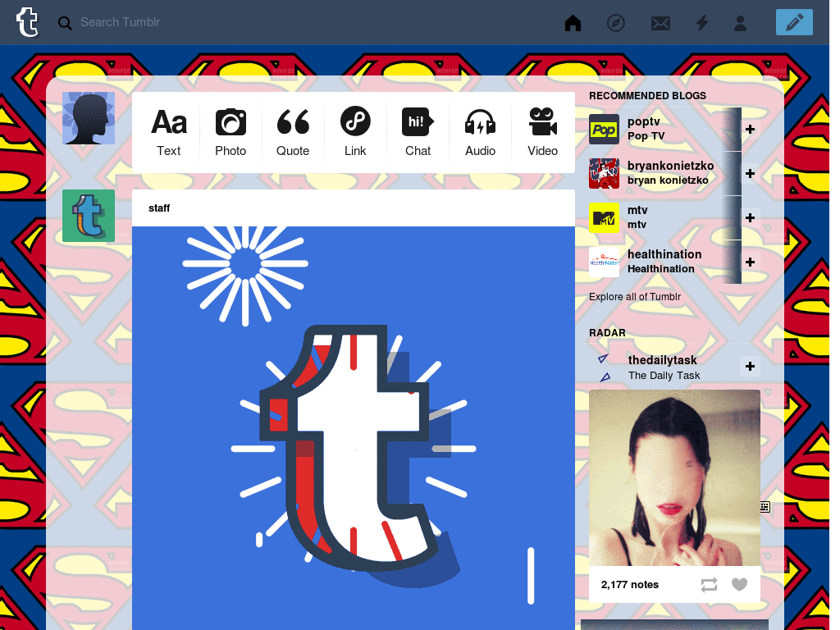Open the radar post photo
This screenshot has height=630, width=840.
[x=674, y=478]
